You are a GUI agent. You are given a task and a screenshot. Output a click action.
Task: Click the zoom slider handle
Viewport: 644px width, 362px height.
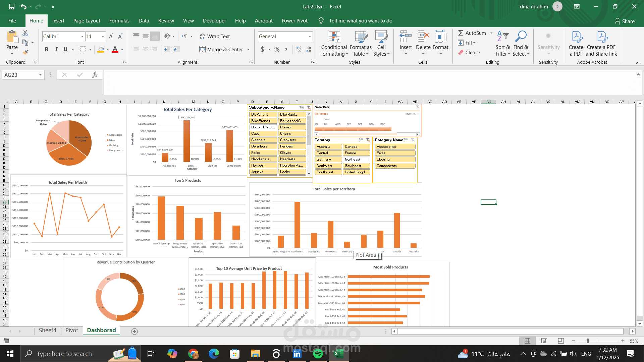(x=588, y=341)
